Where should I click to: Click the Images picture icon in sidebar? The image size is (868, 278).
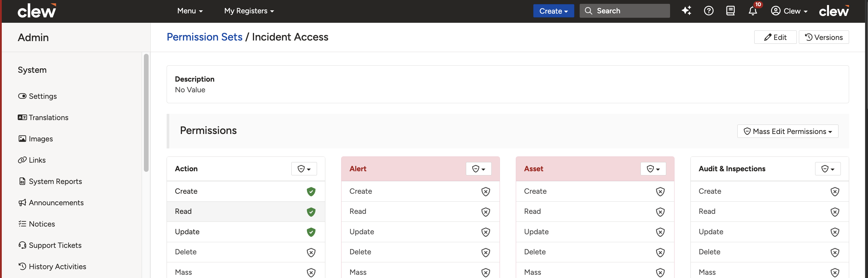[22, 139]
